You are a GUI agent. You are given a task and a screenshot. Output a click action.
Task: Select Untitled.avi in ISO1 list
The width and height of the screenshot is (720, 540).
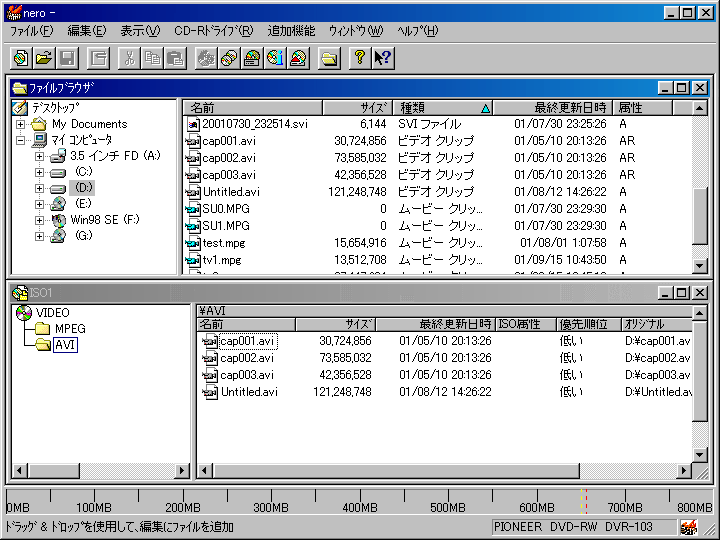point(249,392)
